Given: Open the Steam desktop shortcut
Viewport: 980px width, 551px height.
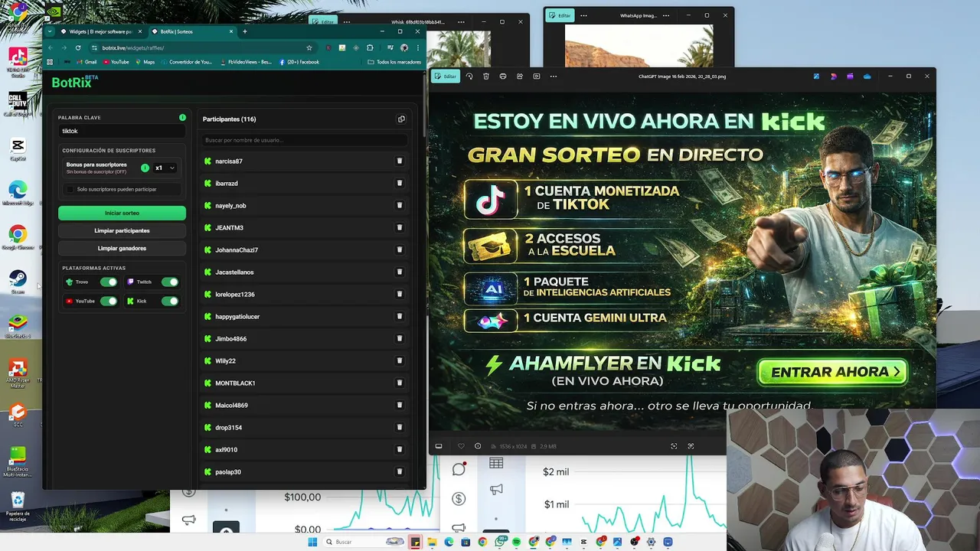Looking at the screenshot, I should click(x=18, y=280).
